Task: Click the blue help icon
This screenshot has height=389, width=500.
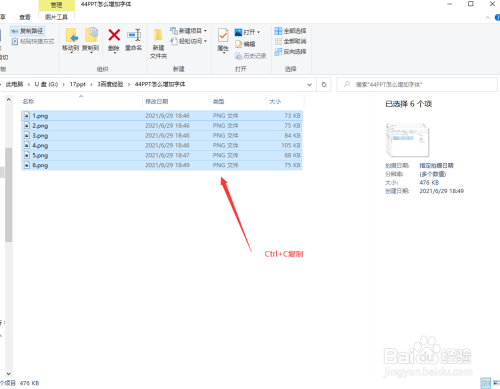Action: (497, 17)
